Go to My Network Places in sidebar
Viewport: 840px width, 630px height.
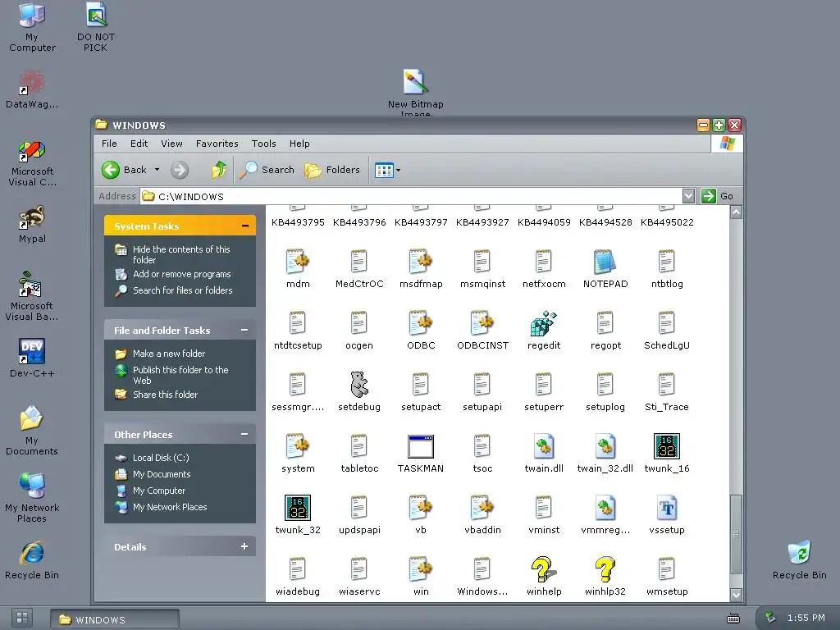[170, 507]
